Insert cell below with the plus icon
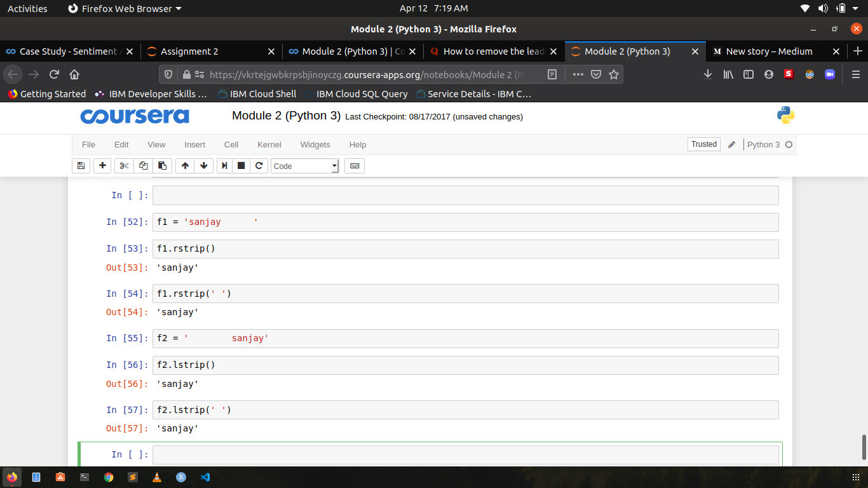The width and height of the screenshot is (868, 488). [102, 166]
